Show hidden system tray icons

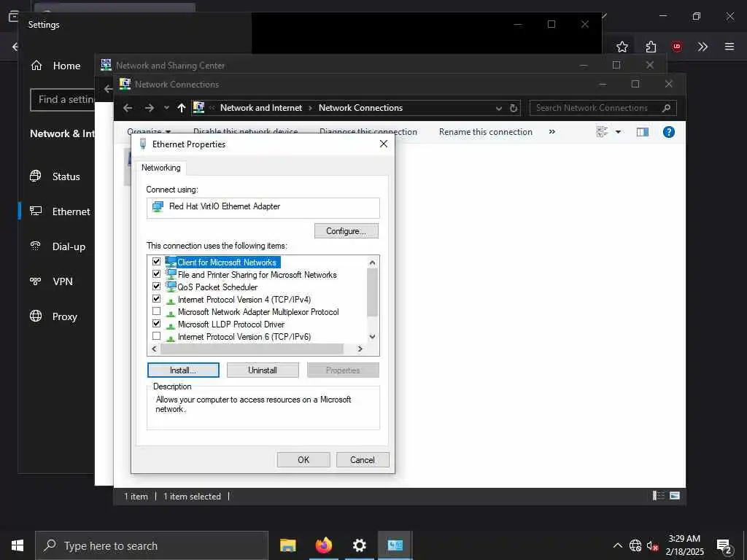click(x=617, y=545)
